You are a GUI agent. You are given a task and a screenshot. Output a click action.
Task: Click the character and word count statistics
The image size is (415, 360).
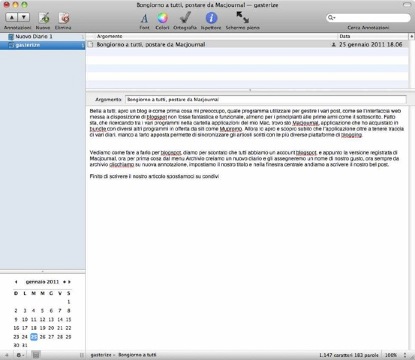[x=349, y=355]
